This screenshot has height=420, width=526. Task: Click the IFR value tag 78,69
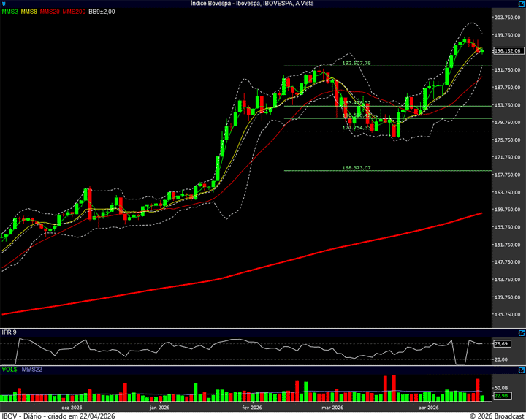[501, 343]
